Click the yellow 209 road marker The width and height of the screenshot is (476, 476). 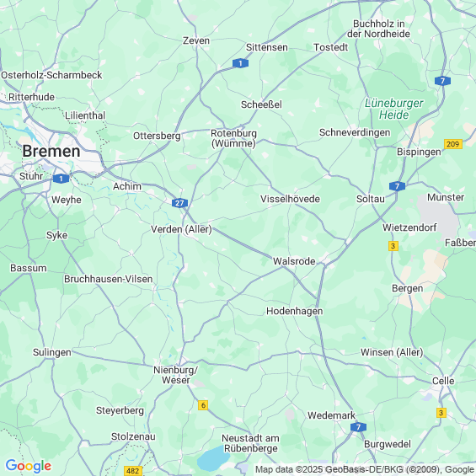point(453,144)
